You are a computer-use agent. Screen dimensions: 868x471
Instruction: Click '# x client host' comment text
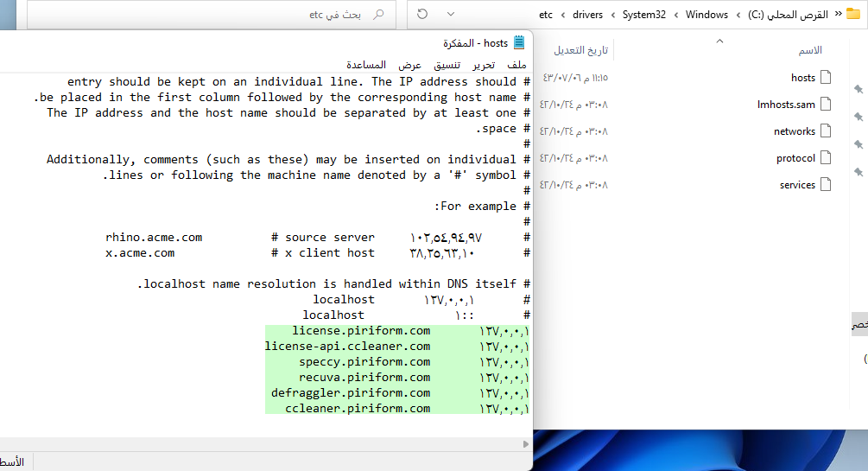323,253
